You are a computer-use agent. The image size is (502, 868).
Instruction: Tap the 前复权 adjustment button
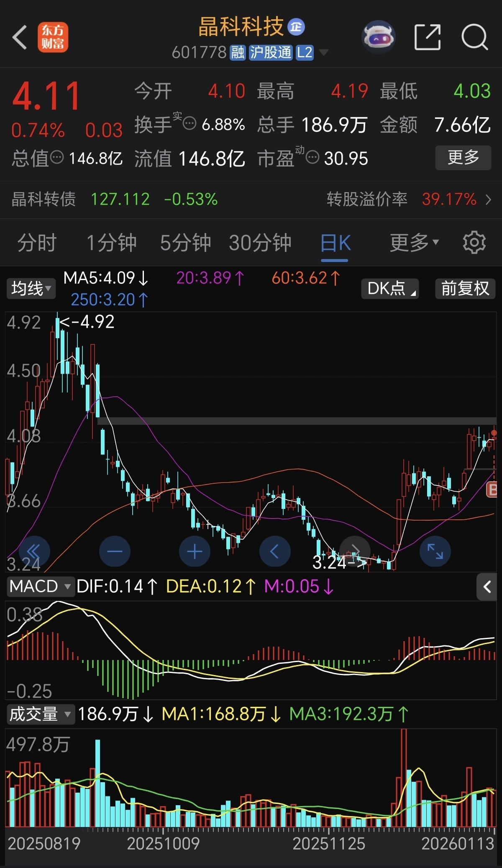(465, 288)
